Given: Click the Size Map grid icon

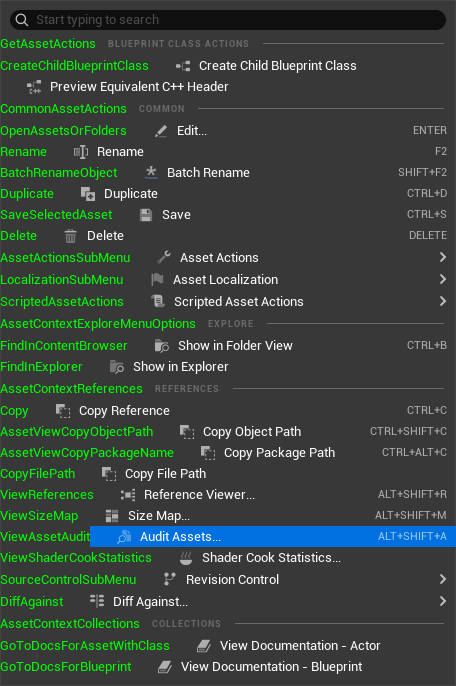Looking at the screenshot, I should [112, 516].
